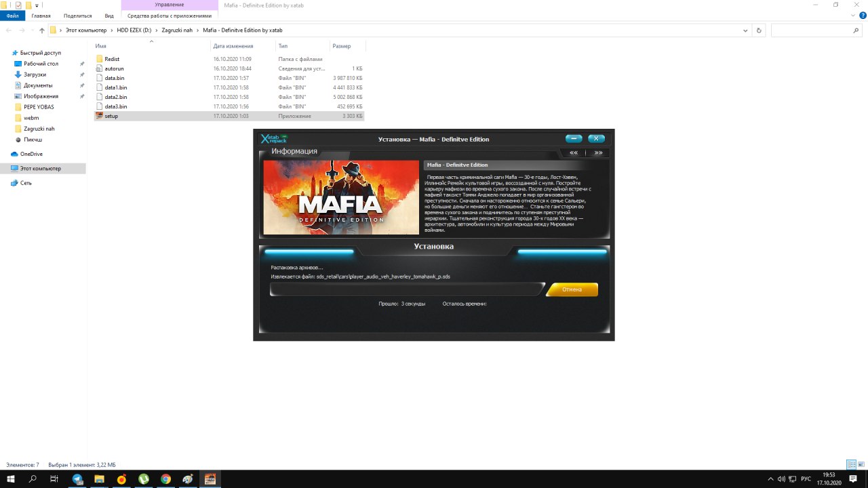This screenshot has width=868, height=488.
Task: Switch to details view layout icon
Action: [851, 465]
